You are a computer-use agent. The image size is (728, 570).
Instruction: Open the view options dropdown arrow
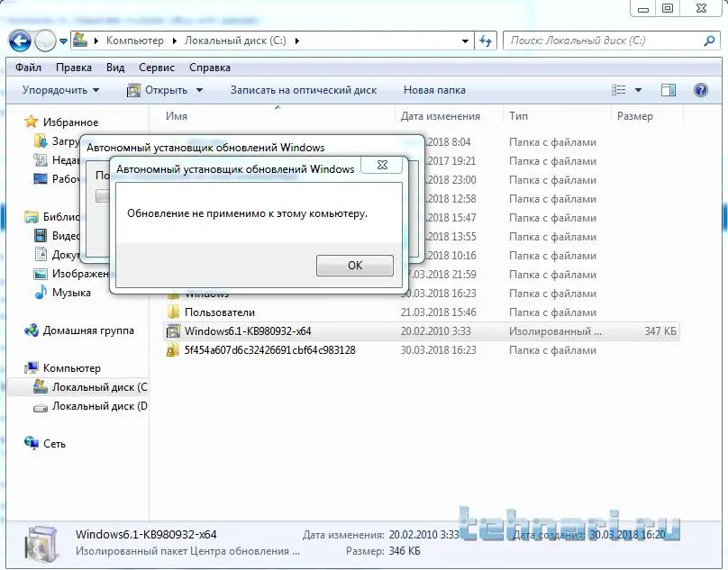click(638, 90)
